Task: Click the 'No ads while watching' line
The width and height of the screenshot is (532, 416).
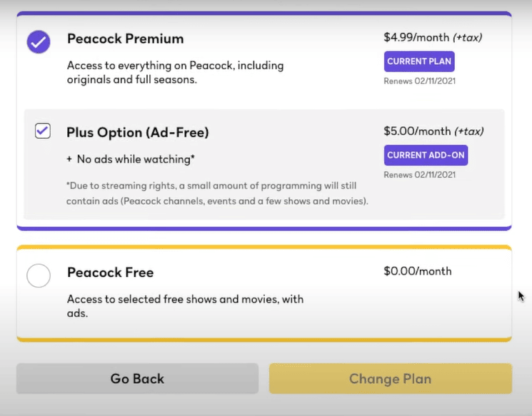Action: 131,159
